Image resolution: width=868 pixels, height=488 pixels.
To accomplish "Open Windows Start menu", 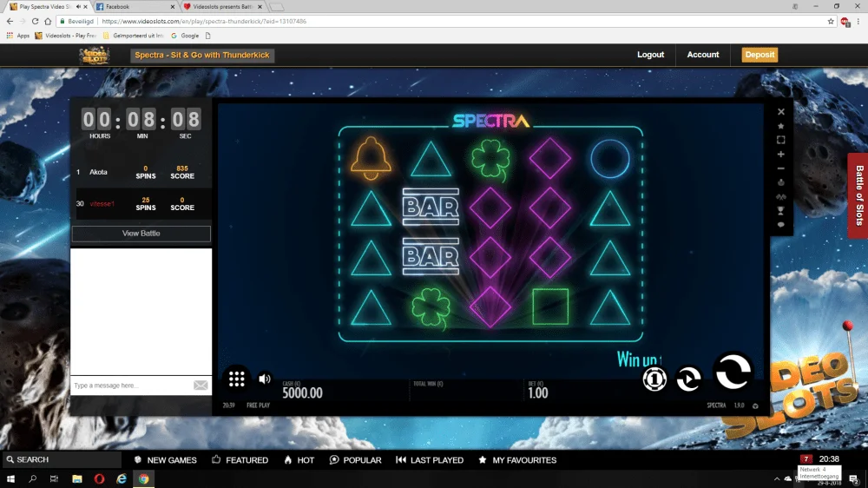I will click(x=10, y=479).
